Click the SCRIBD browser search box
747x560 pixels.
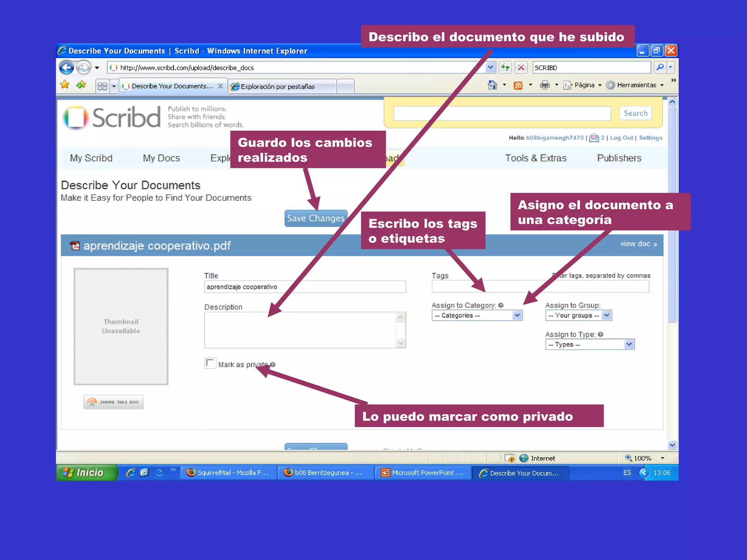[x=591, y=67]
